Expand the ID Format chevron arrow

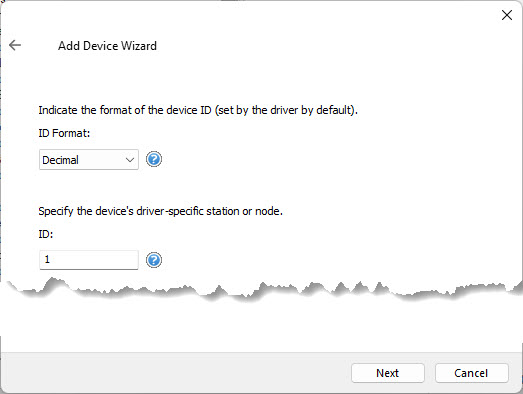(x=130, y=160)
